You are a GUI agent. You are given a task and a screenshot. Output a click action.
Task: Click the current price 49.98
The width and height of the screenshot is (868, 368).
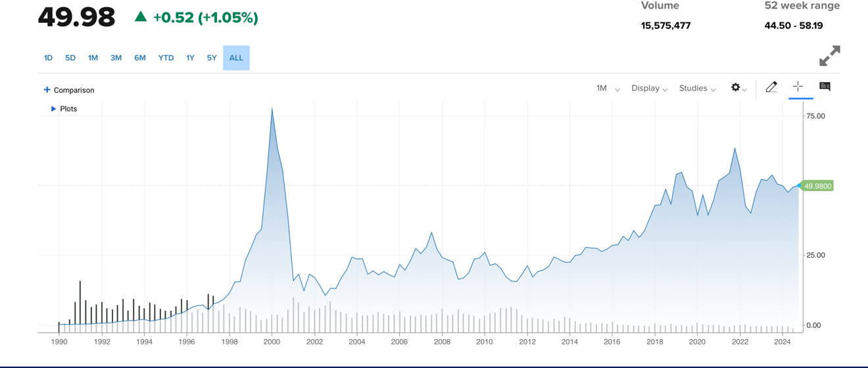tap(77, 18)
